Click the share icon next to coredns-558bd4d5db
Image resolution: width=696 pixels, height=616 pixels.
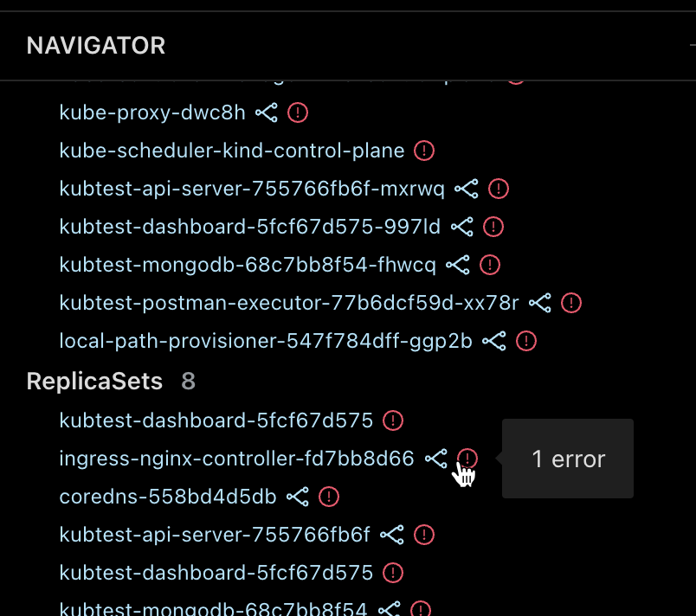click(298, 497)
